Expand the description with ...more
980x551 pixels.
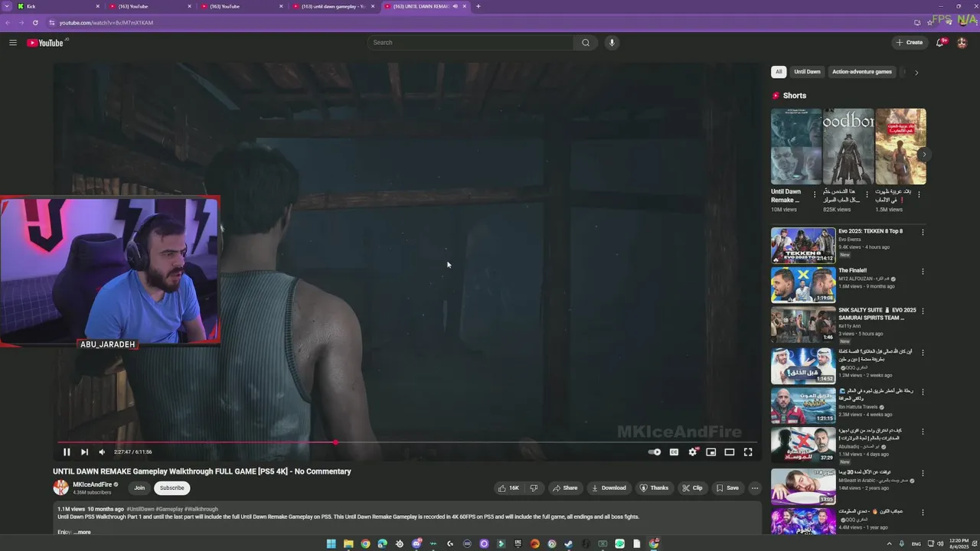click(x=82, y=533)
